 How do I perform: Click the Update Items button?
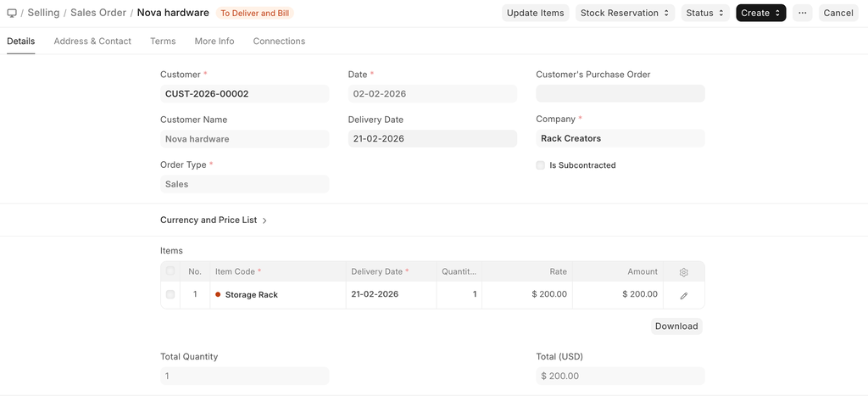pos(535,13)
